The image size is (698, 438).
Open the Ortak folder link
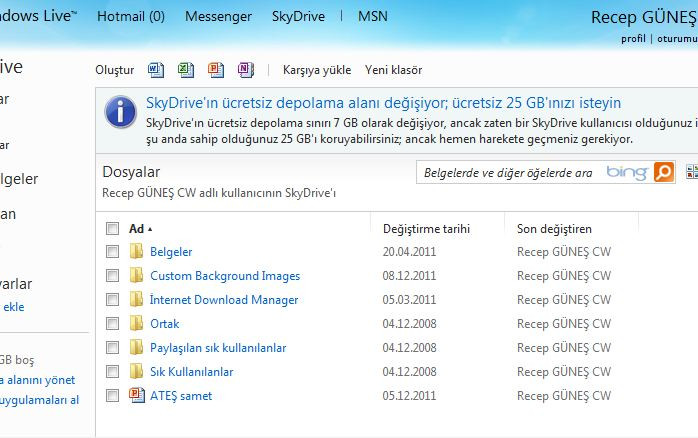[164, 324]
